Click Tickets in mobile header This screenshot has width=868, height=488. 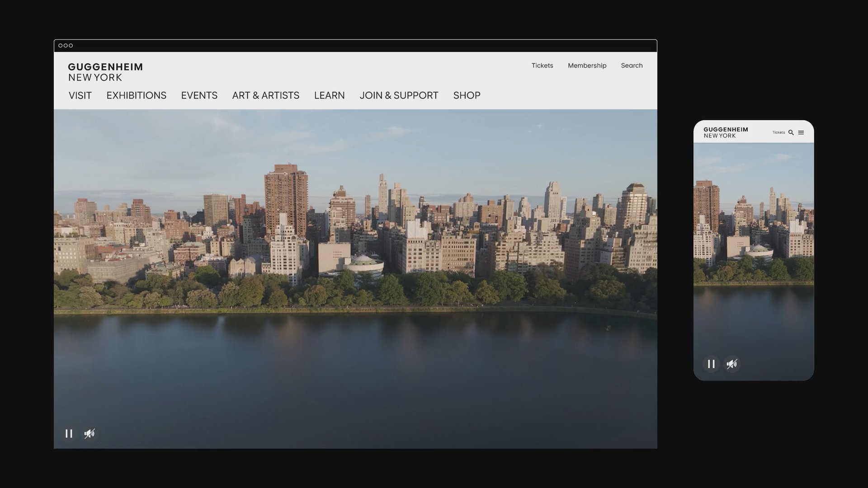(x=778, y=132)
